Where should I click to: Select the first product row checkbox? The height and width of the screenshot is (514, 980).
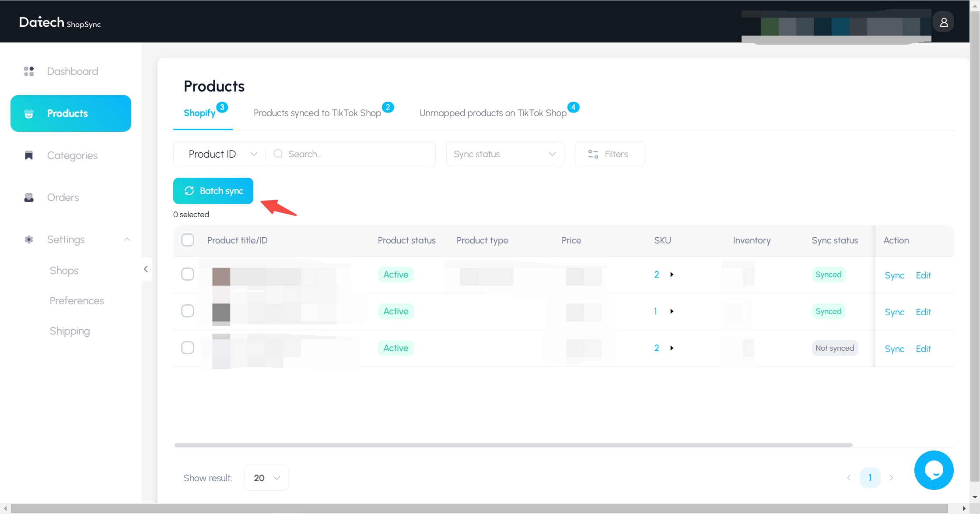click(x=188, y=274)
